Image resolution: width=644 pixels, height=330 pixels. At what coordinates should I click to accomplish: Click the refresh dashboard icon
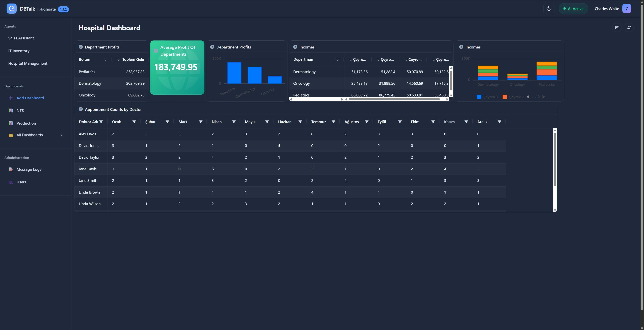(x=629, y=28)
